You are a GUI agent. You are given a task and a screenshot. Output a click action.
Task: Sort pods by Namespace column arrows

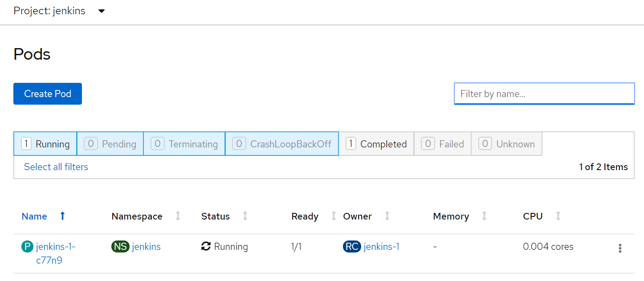click(x=178, y=216)
